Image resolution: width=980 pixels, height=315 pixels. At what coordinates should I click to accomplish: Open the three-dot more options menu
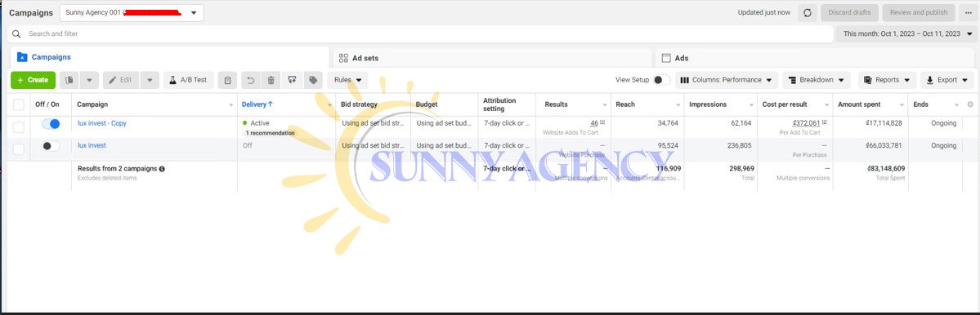[968, 12]
